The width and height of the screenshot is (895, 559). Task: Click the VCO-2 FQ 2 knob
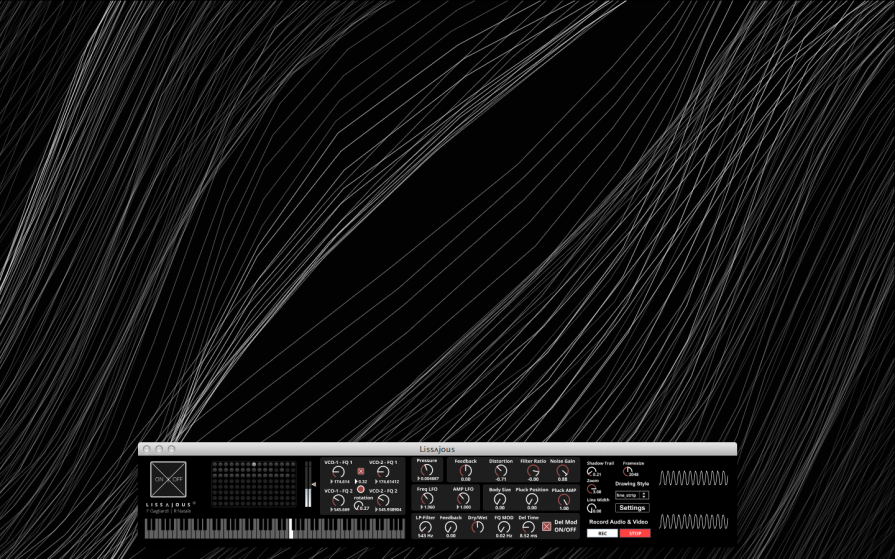tap(383, 500)
